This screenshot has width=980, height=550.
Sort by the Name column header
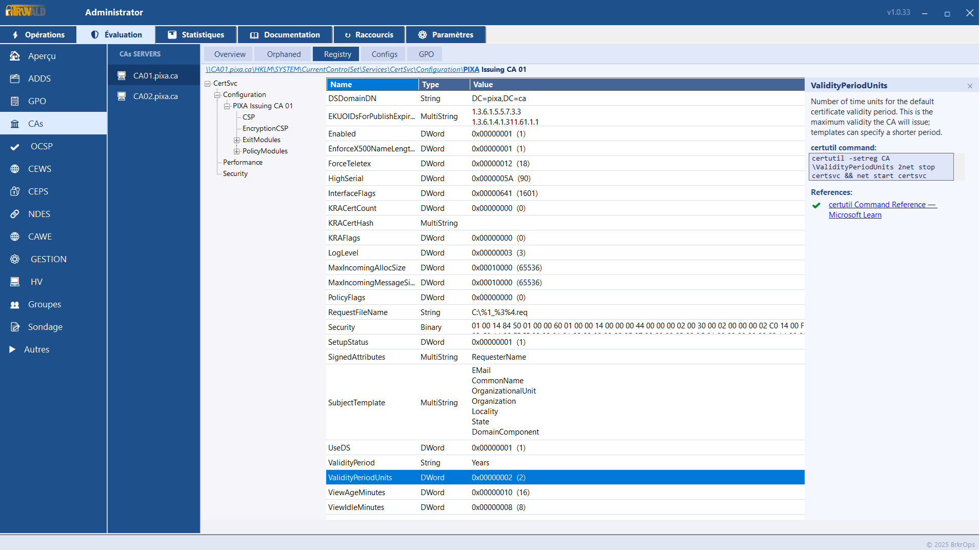point(372,85)
